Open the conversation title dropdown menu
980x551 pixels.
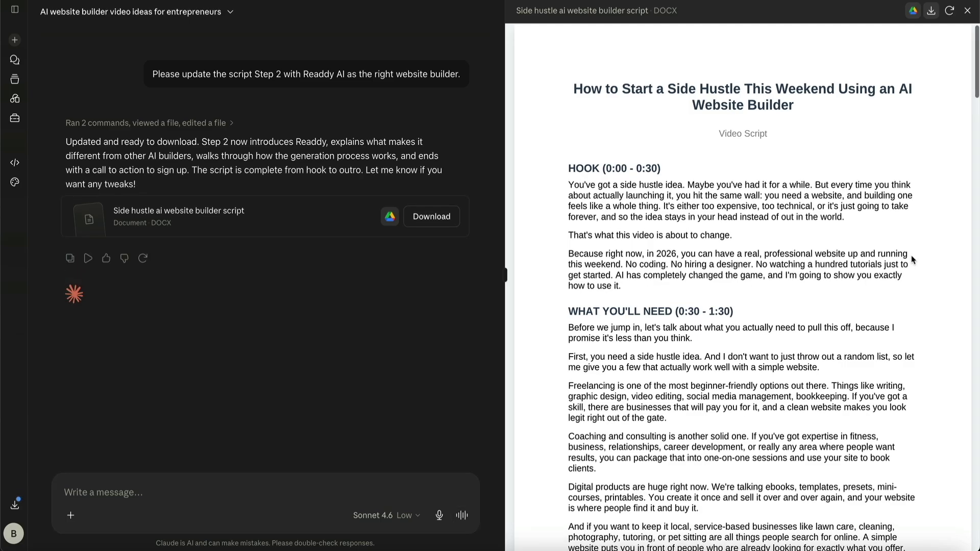point(230,12)
